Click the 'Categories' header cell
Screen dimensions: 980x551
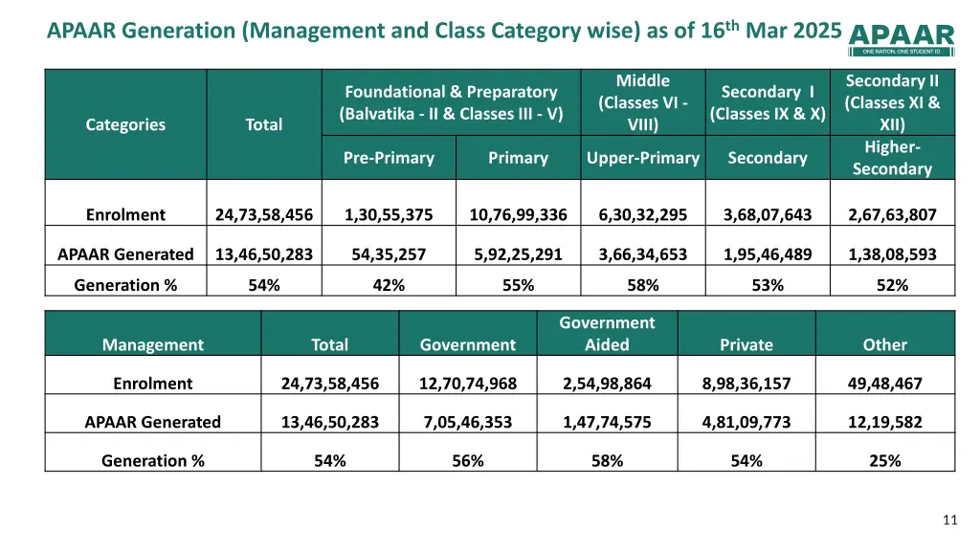125,124
